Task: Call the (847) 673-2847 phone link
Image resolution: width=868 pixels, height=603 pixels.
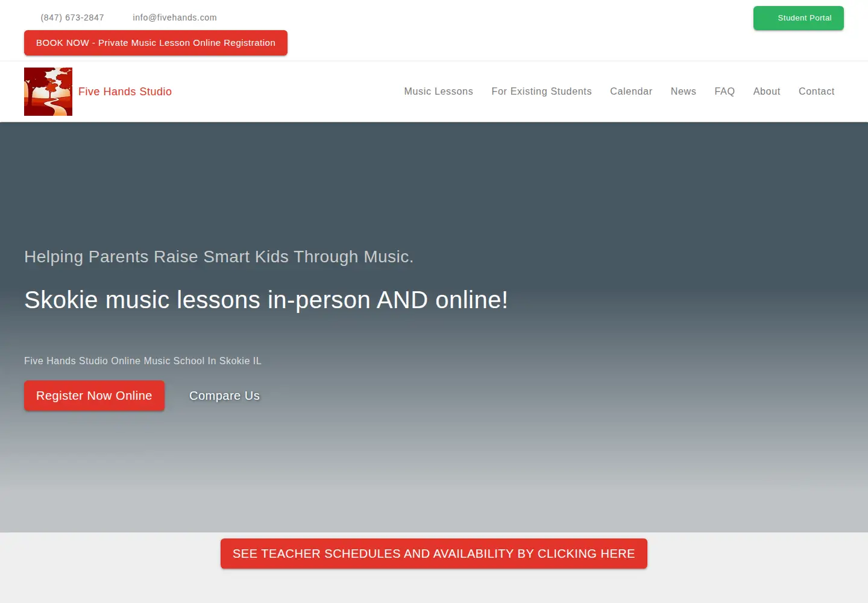Action: (x=72, y=17)
